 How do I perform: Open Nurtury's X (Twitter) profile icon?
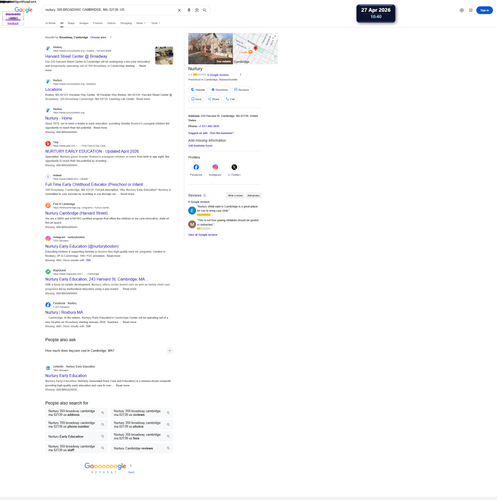click(x=234, y=167)
